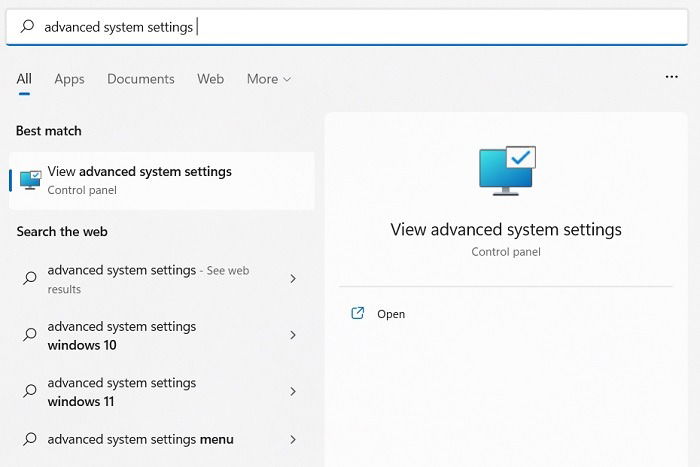Expand chevron for 'advanced system settings menu'
700x467 pixels.
[293, 439]
